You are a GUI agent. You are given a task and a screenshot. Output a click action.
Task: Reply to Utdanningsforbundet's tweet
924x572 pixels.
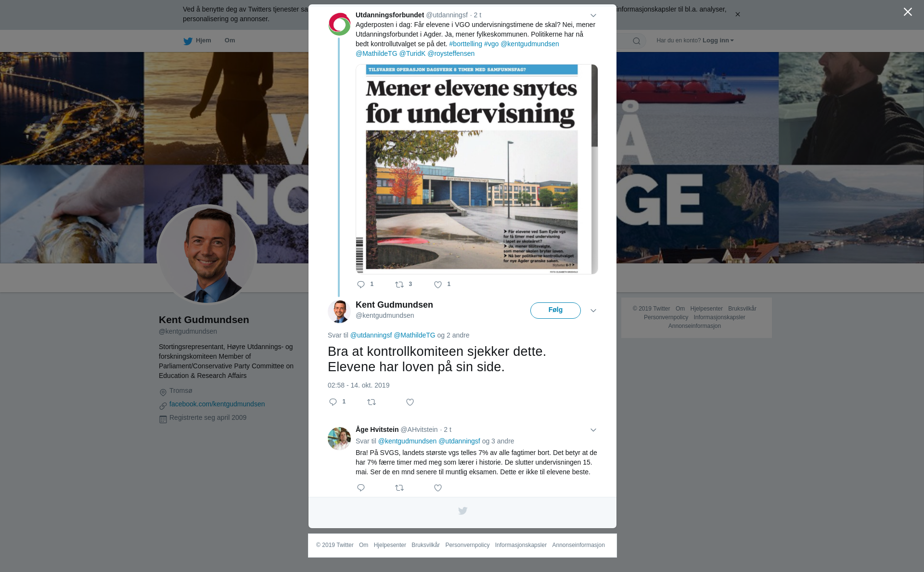click(361, 285)
